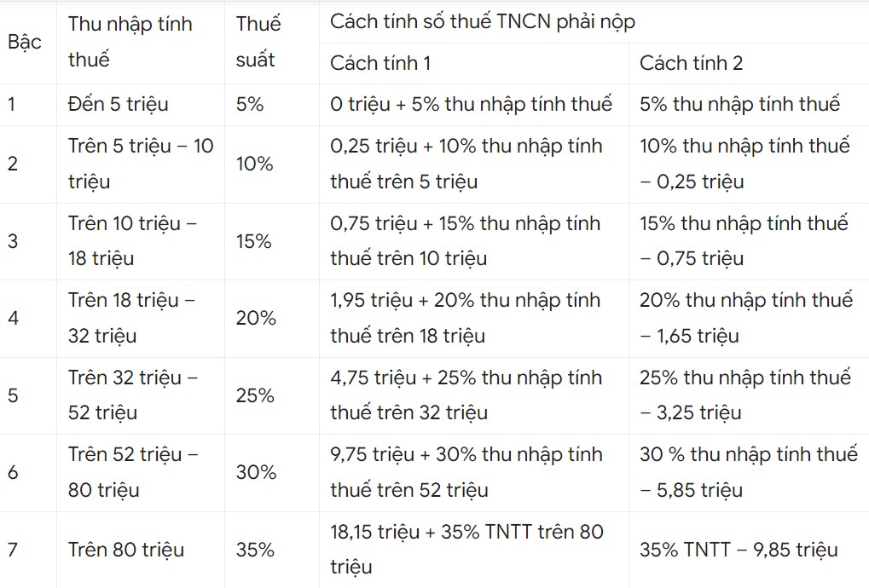Screen dimensions: 869x588
Task: Select the 'Trên 5 triệu – 10 triệu' cell
Action: pos(141,164)
